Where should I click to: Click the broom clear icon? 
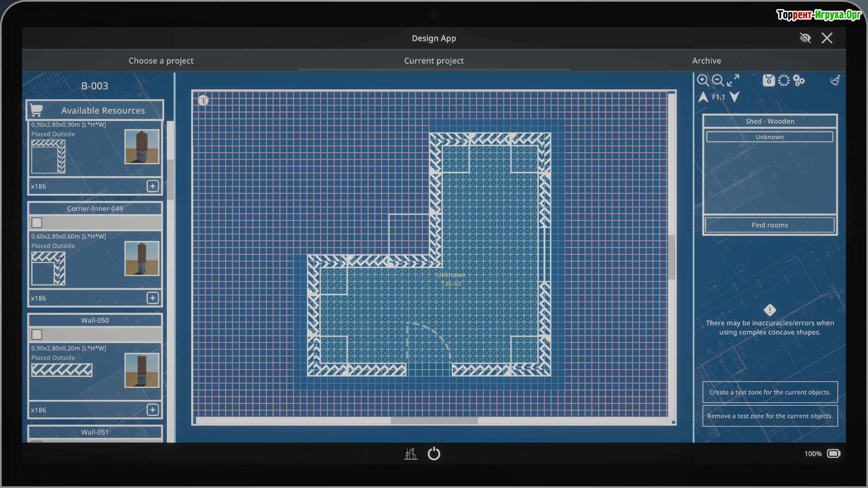[835, 80]
